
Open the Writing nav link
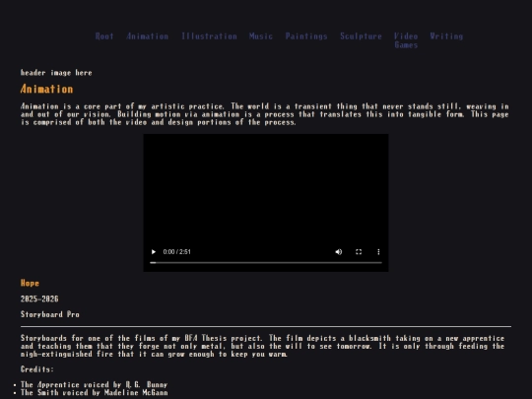pos(446,36)
